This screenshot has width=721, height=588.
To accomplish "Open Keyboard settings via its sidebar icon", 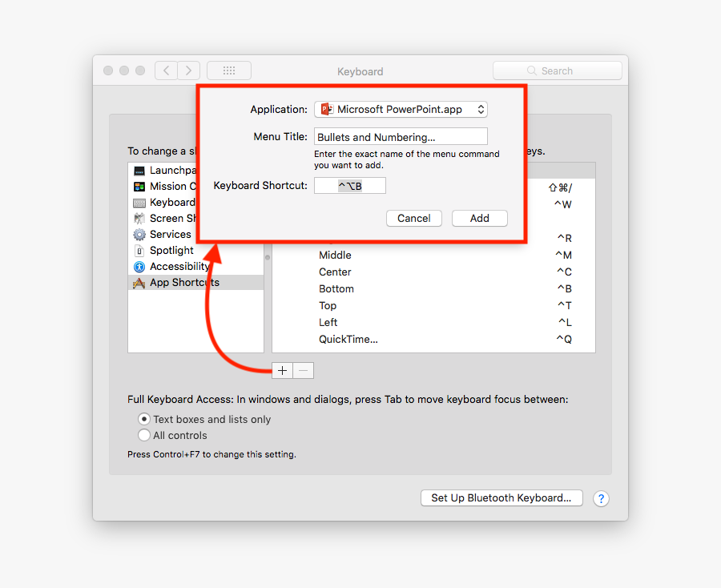I will point(139,202).
